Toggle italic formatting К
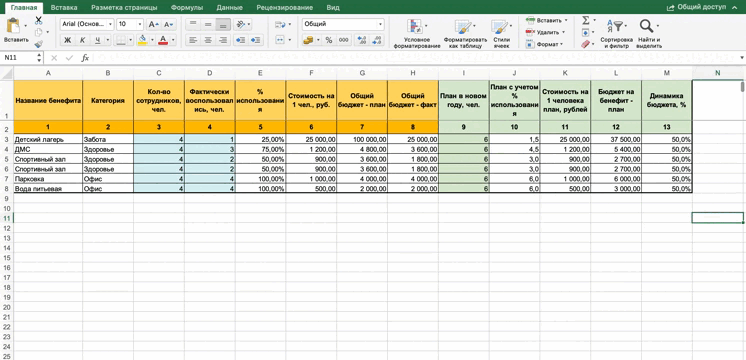 [83, 40]
